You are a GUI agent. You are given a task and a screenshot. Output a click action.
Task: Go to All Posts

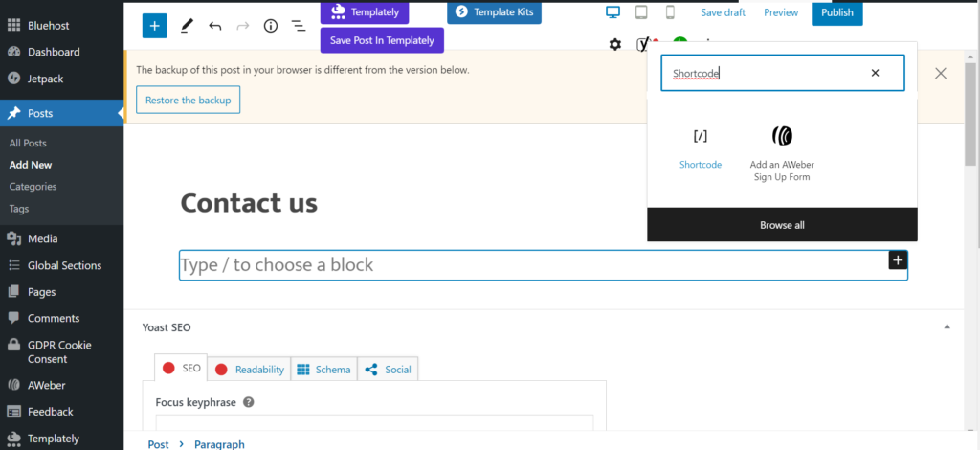click(28, 143)
